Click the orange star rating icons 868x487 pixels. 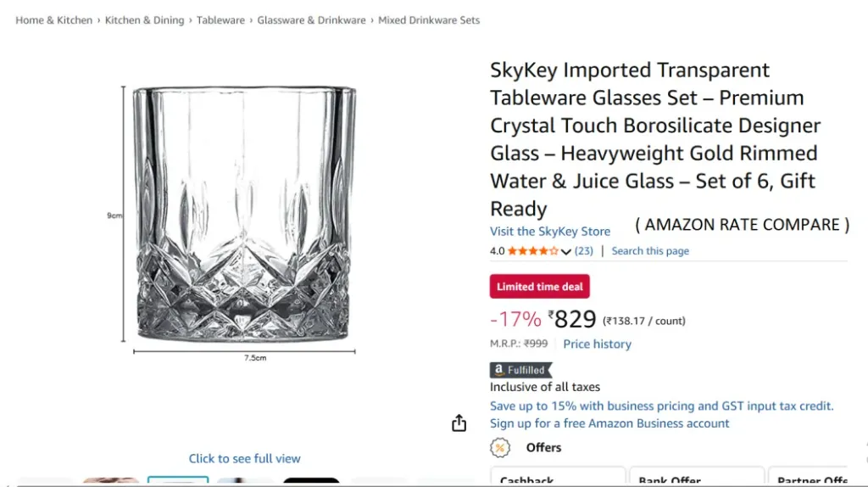[x=533, y=251]
